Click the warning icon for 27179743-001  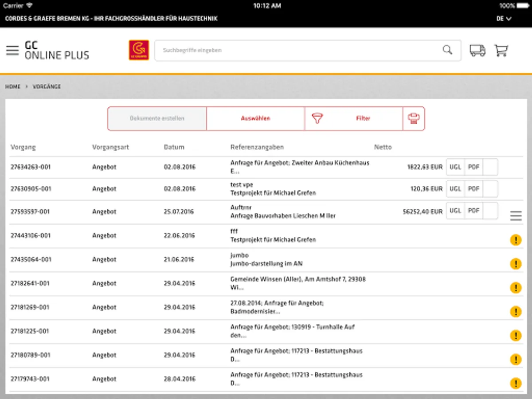pyautogui.click(x=516, y=383)
